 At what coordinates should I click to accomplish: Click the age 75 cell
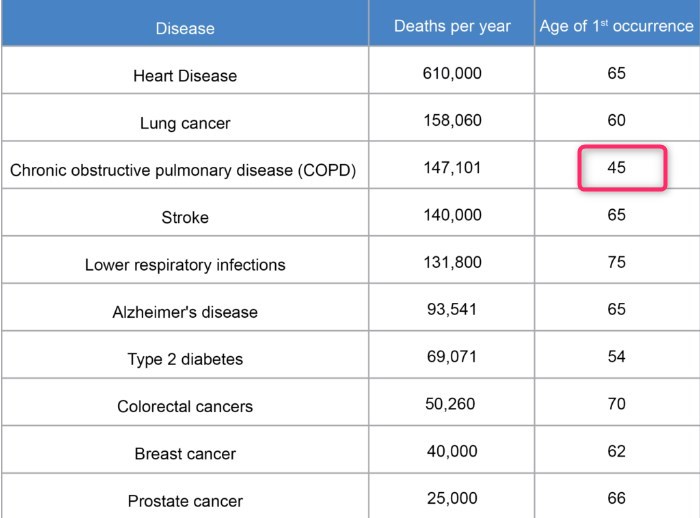point(616,262)
